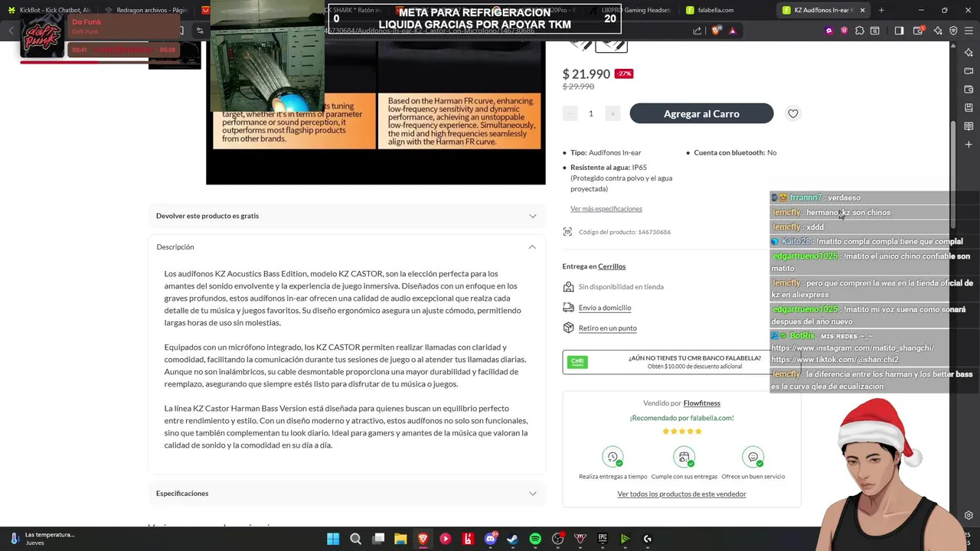Click the store availability icon
This screenshot has width=980, height=551.
click(568, 287)
